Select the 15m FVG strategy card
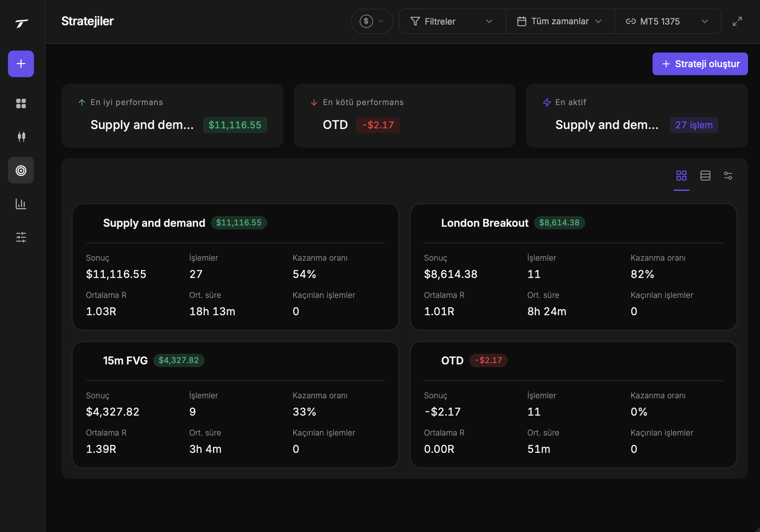The height and width of the screenshot is (532, 760). (236, 405)
